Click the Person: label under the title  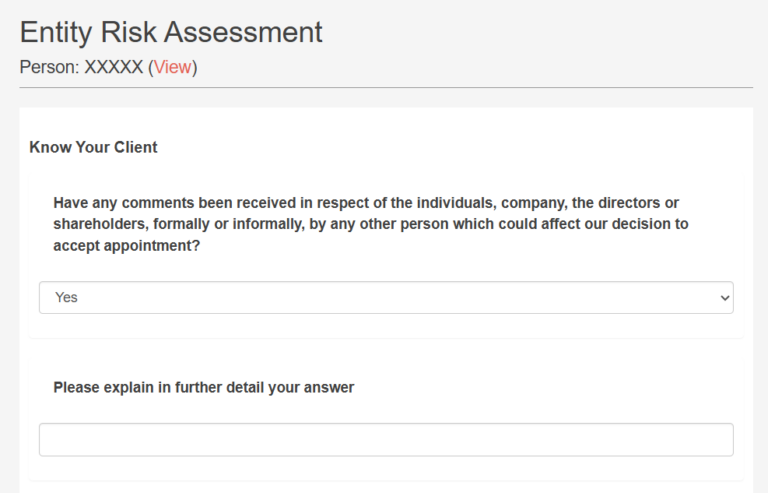coord(49,67)
